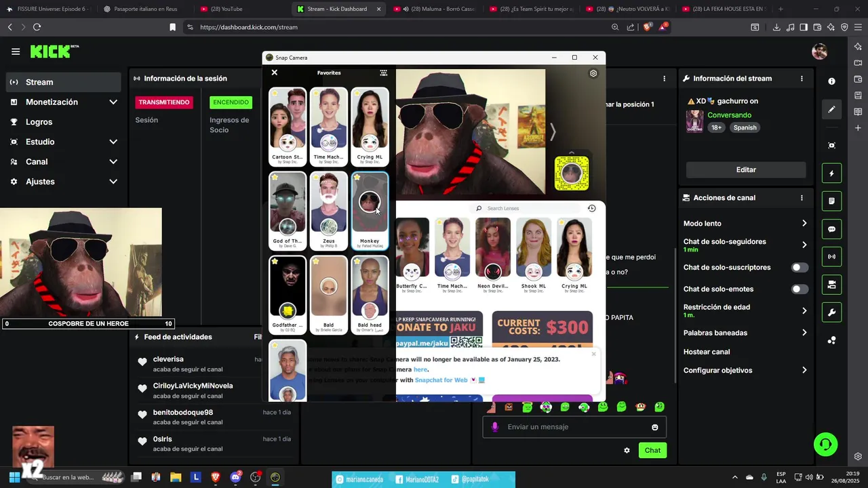The image size is (868, 488).
Task: Select the Godfather favorite lens
Action: [288, 295]
